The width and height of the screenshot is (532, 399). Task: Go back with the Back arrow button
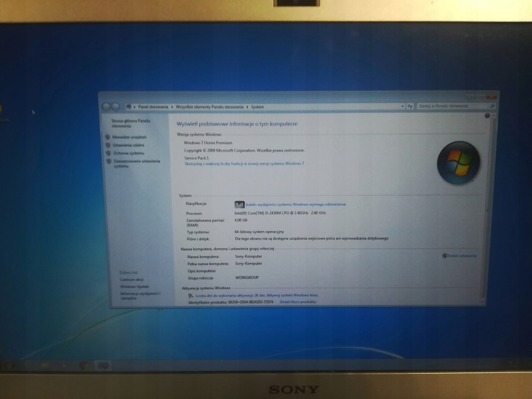106,107
